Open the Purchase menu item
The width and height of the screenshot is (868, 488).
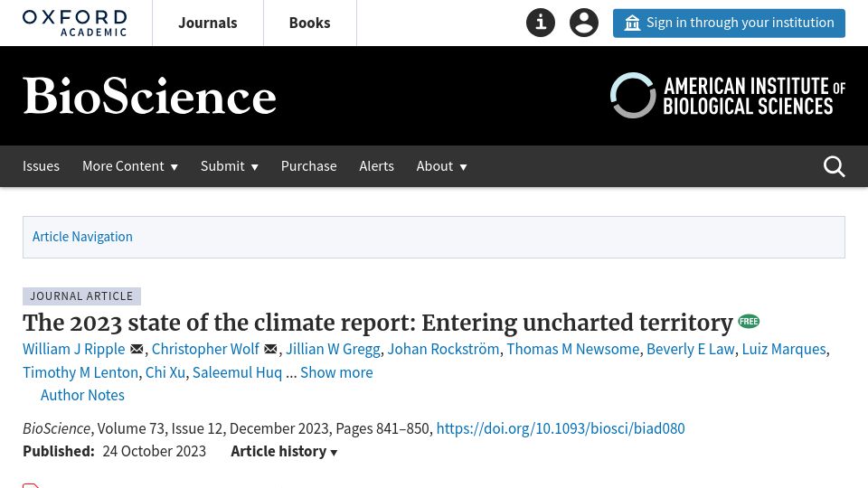click(x=309, y=166)
